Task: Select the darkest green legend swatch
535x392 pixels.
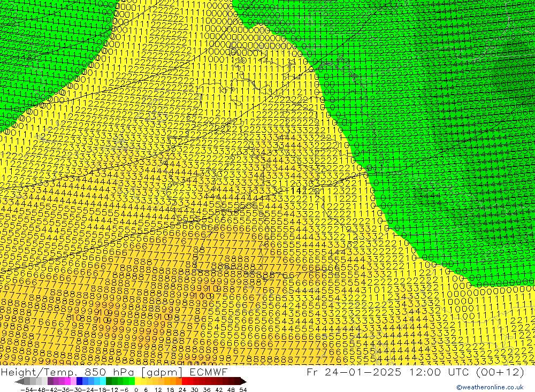Action: pos(109,381)
